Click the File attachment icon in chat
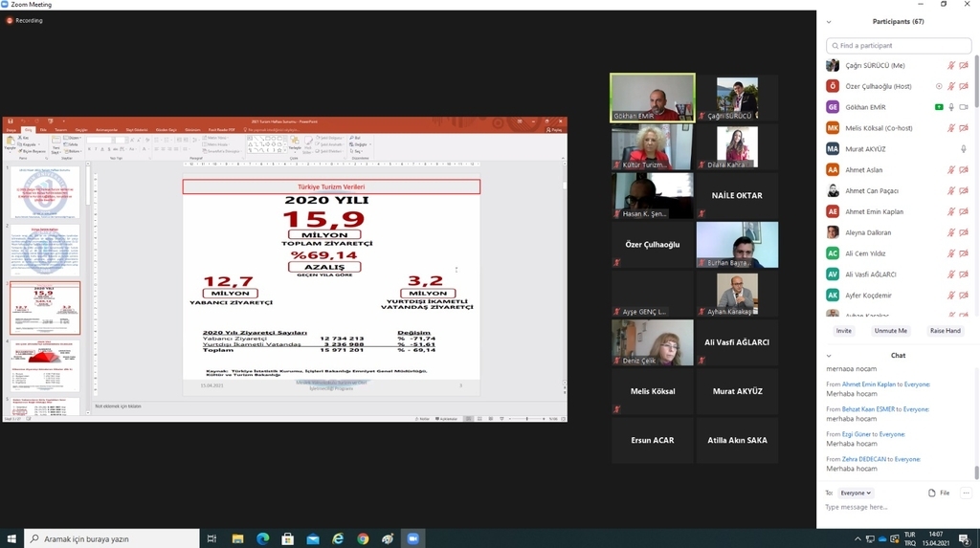The width and height of the screenshot is (980, 548). (939, 493)
